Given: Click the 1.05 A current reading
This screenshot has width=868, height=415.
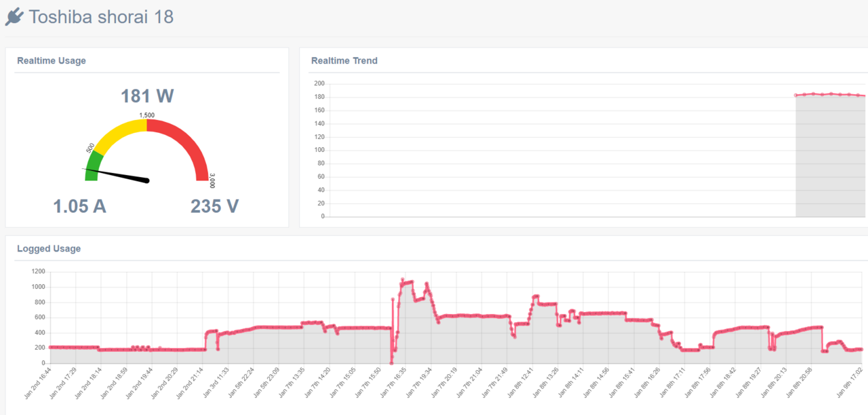Looking at the screenshot, I should 80,206.
